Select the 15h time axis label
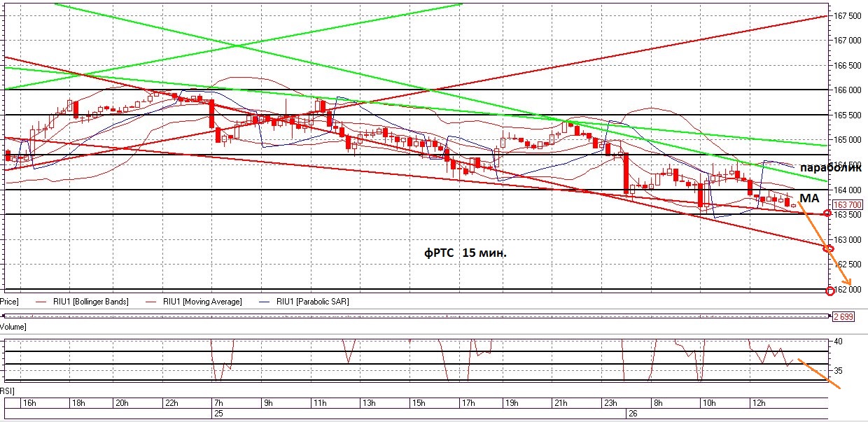The image size is (868, 422). [418, 403]
